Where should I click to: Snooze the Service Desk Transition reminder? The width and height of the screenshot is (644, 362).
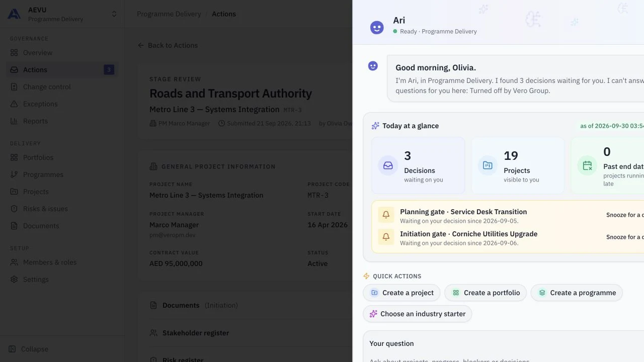(x=625, y=215)
